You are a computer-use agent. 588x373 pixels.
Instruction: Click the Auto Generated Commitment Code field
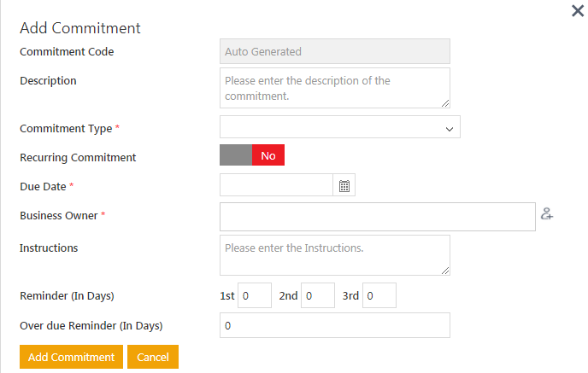pyautogui.click(x=334, y=51)
